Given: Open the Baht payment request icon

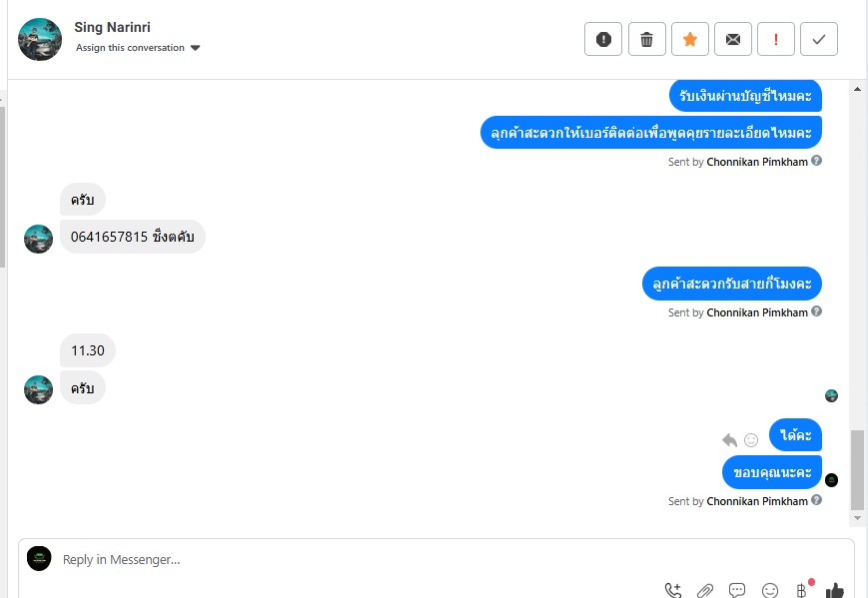Looking at the screenshot, I should coord(801,591).
